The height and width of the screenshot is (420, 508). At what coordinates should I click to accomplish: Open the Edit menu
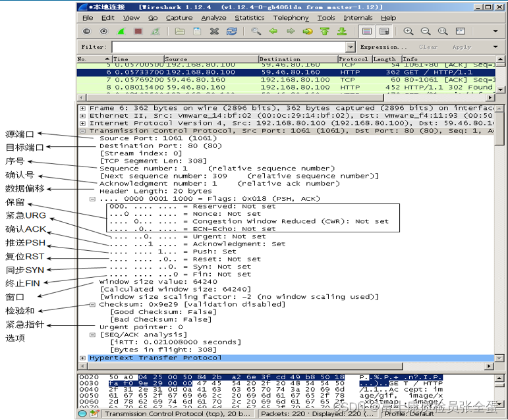point(108,18)
